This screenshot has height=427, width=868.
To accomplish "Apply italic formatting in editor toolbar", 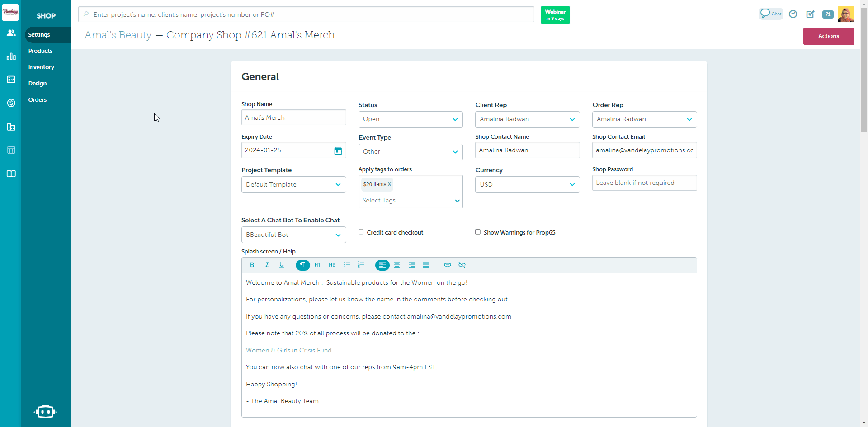I will [267, 265].
